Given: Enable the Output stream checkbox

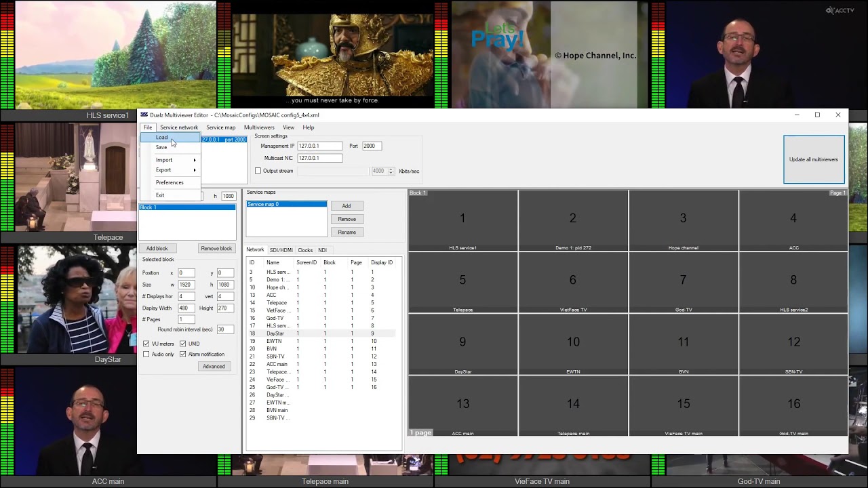Looking at the screenshot, I should click(258, 171).
